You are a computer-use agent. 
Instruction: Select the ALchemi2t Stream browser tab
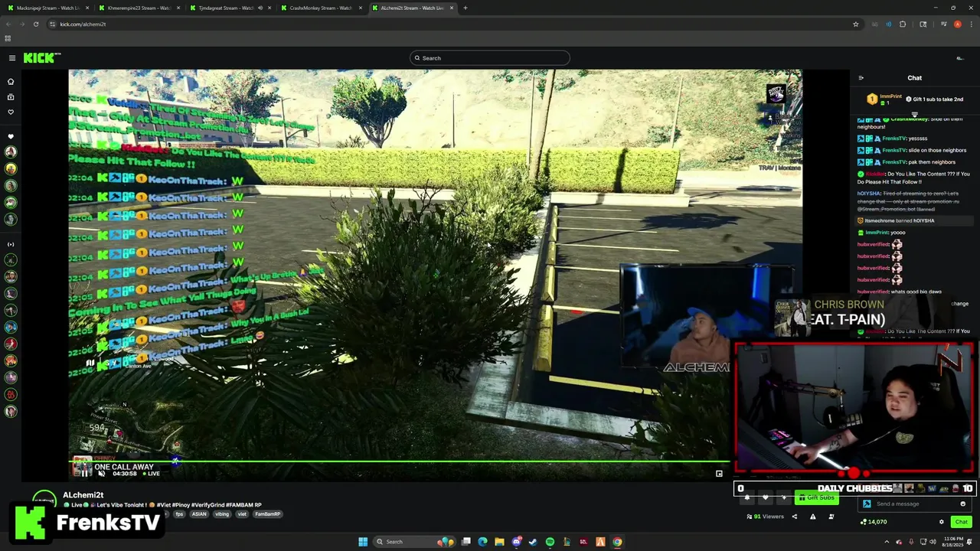click(412, 8)
